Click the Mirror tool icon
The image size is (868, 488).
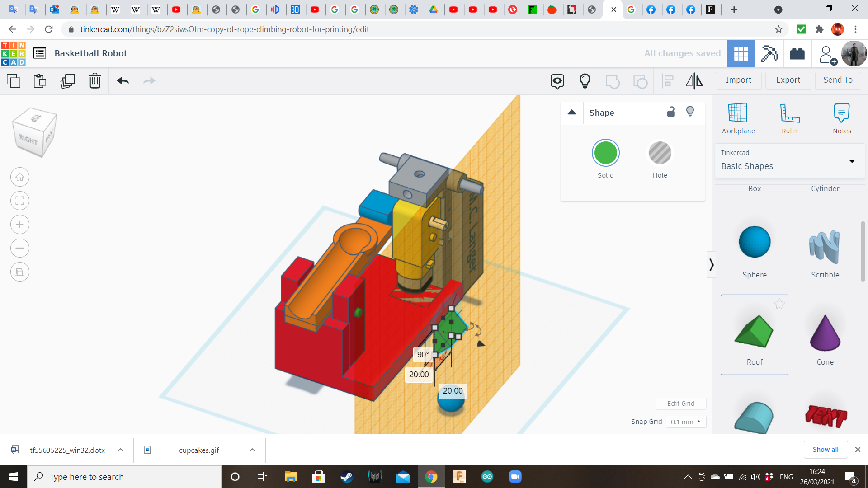click(694, 81)
